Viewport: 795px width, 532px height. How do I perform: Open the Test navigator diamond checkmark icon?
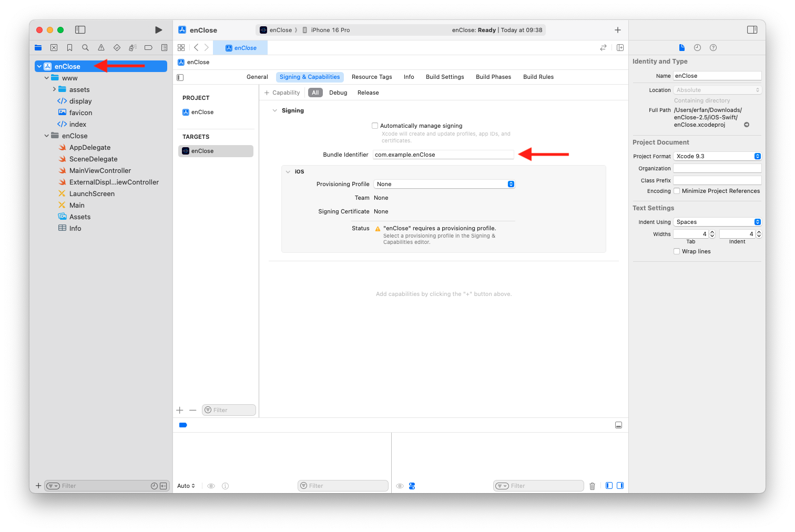click(117, 47)
